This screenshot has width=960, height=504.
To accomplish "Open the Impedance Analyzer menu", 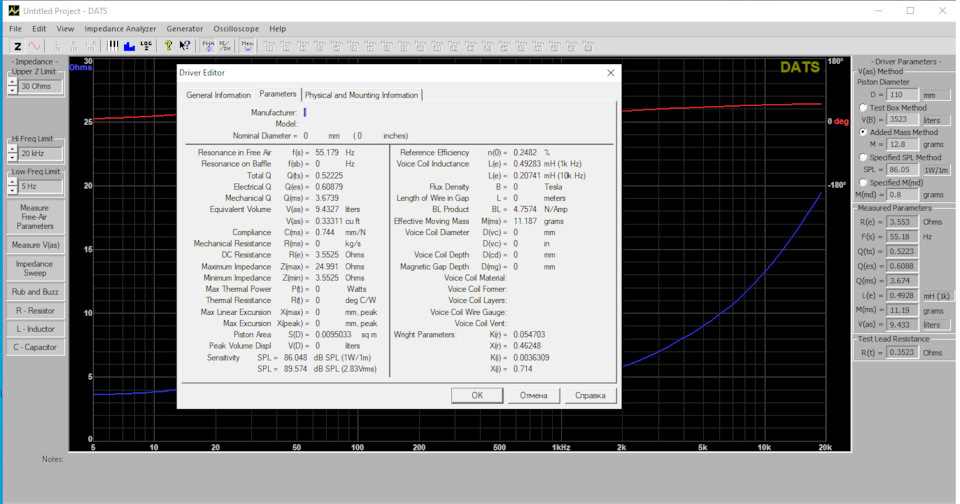I will pyautogui.click(x=120, y=29).
